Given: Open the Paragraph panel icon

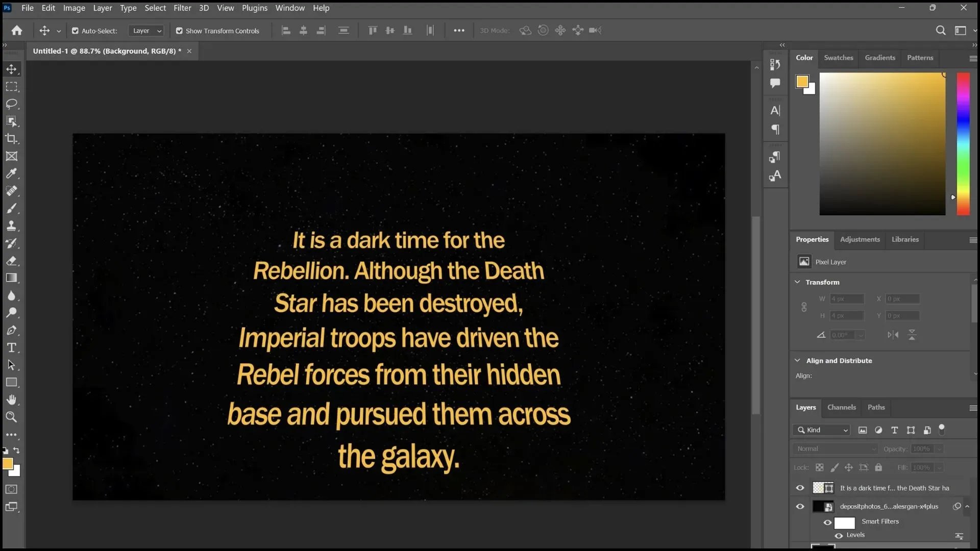Looking at the screenshot, I should click(775, 130).
